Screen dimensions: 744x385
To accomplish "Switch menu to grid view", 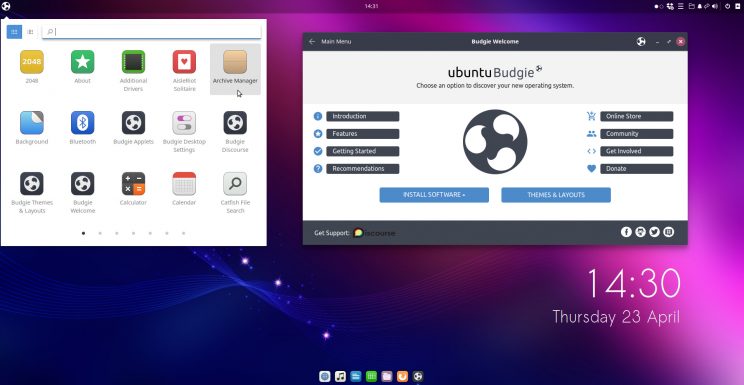I will point(14,32).
